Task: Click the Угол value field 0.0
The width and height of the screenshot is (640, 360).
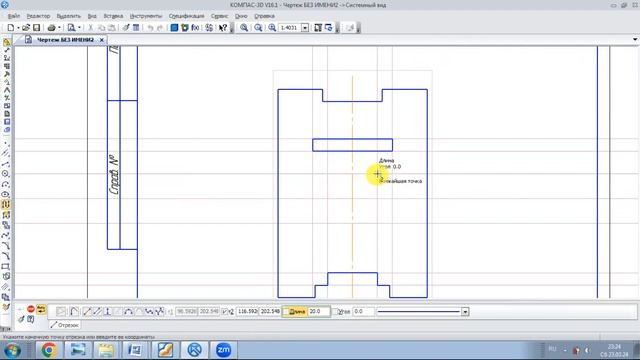Action: pos(363,312)
